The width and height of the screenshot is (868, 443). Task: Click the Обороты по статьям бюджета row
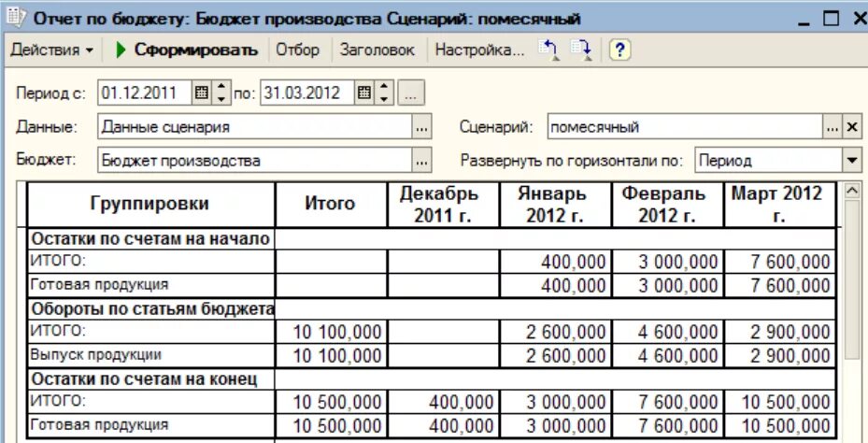tap(432, 309)
